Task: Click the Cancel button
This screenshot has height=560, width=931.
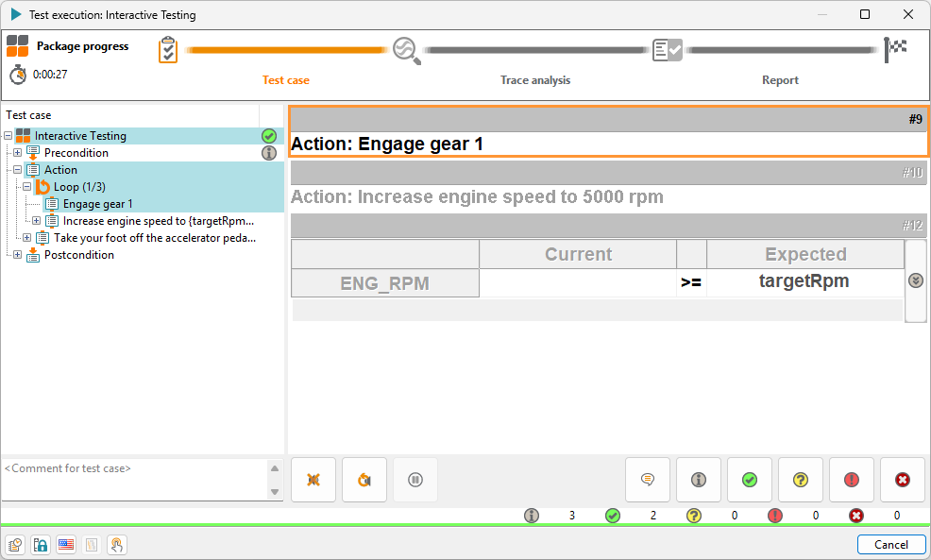Action: (891, 545)
